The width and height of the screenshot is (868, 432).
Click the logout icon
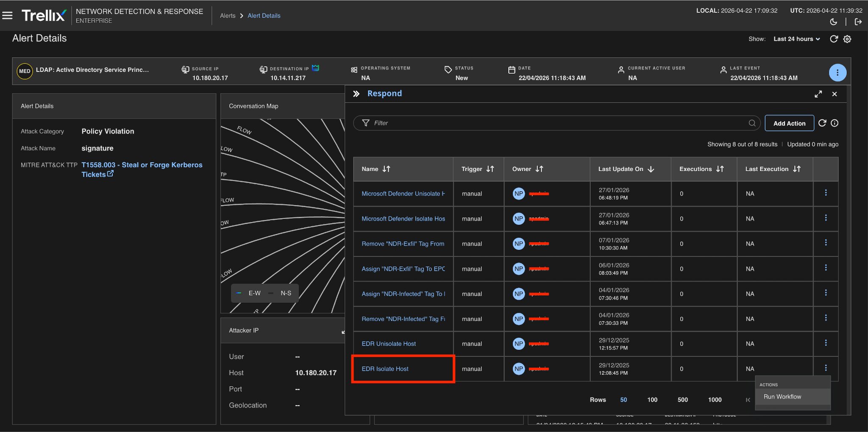858,22
